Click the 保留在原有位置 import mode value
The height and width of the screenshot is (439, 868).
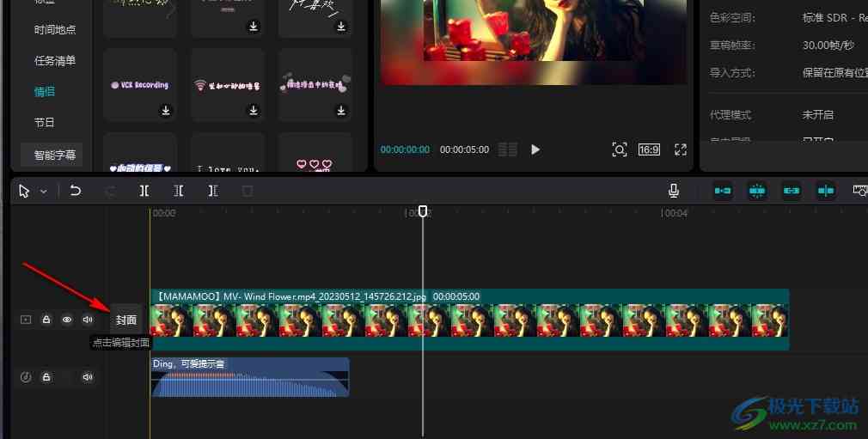835,73
